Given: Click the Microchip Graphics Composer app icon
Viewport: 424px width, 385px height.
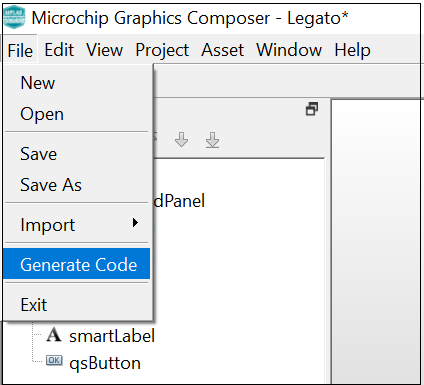Looking at the screenshot, I should coord(14,17).
